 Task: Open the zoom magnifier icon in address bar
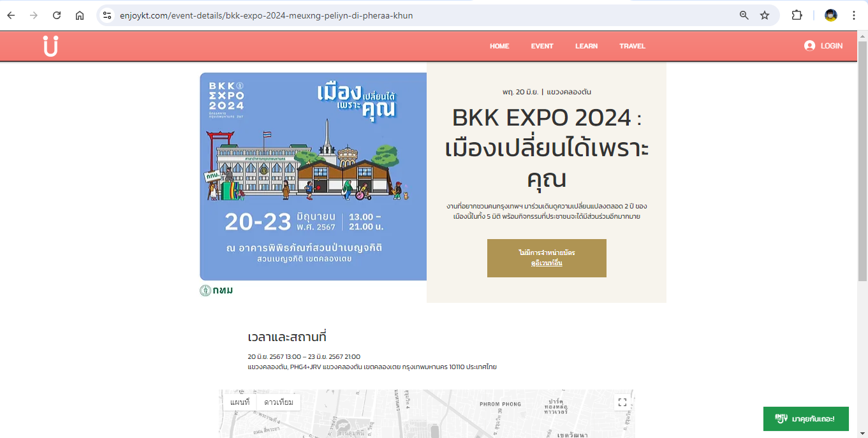[x=744, y=15]
